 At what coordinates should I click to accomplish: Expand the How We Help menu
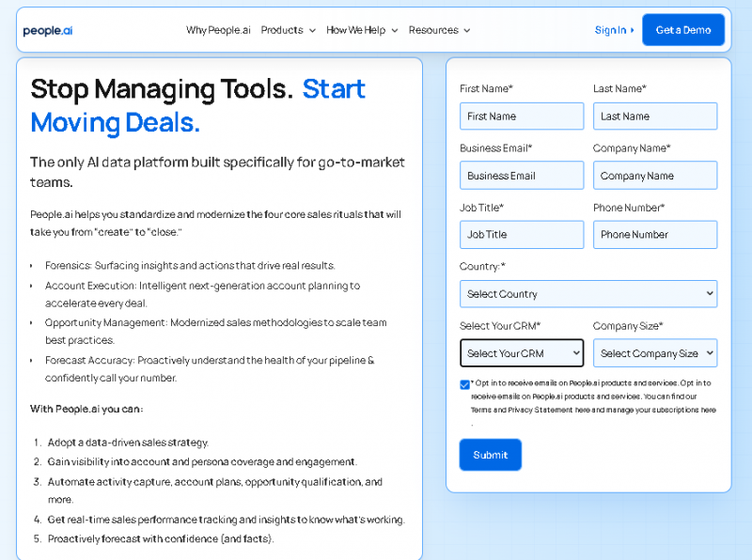(362, 30)
